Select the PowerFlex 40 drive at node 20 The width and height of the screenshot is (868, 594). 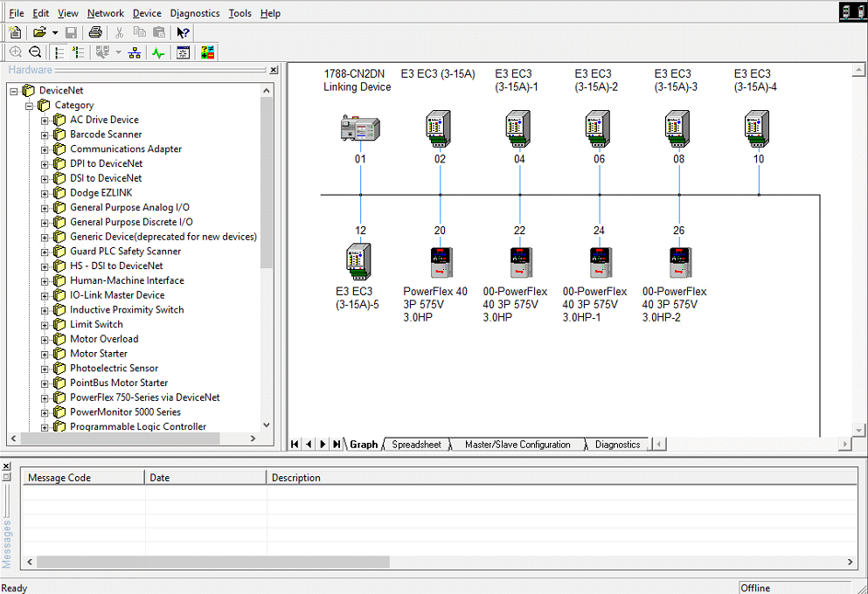point(441,262)
